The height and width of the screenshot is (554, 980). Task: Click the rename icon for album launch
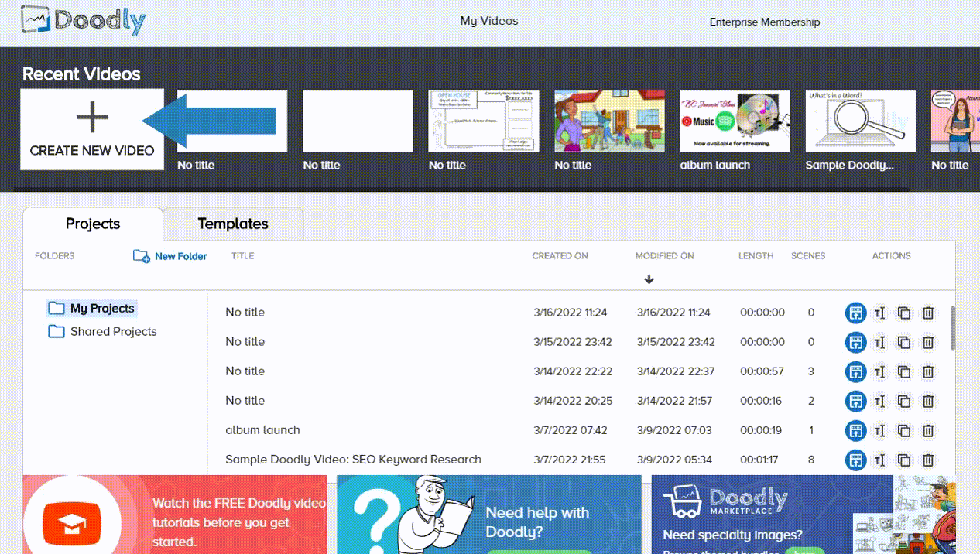879,431
